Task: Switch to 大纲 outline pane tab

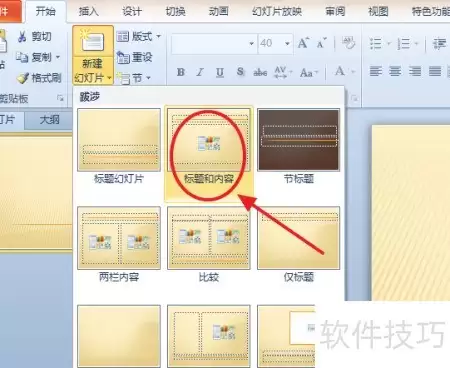Action: [x=49, y=119]
